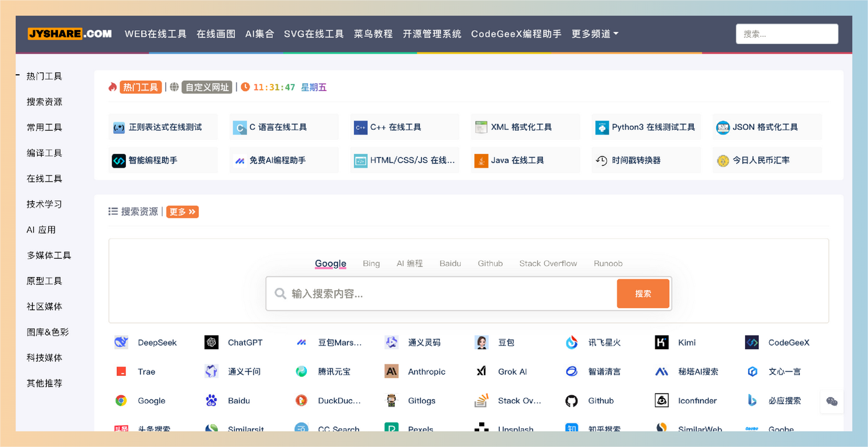The height and width of the screenshot is (447, 868).
Task: Select the Stack Overflow search tab
Action: (548, 264)
